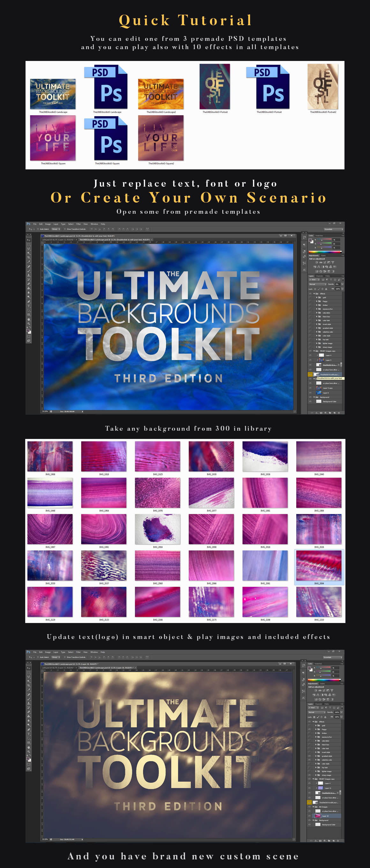The width and height of the screenshot is (370, 868).
Task: Click the foreground color swatch in the blue-canvas Color panel
Action: 310,240
